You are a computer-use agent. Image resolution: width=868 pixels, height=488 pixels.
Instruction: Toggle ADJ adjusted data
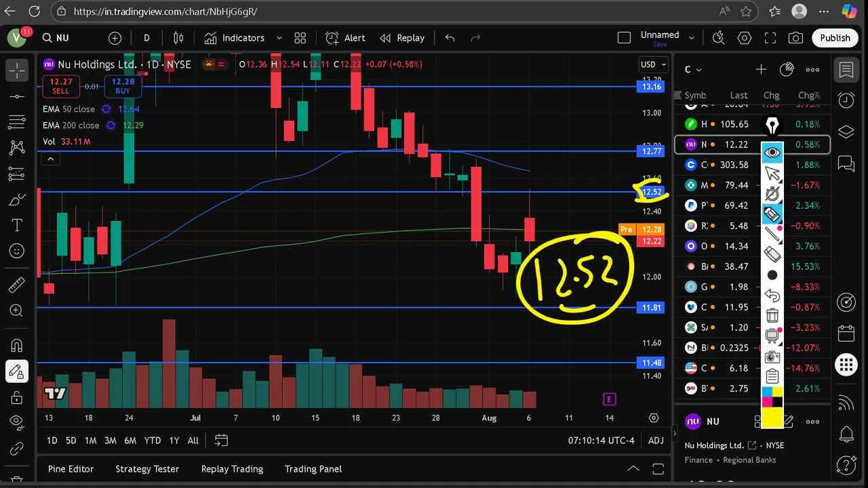[x=656, y=441]
